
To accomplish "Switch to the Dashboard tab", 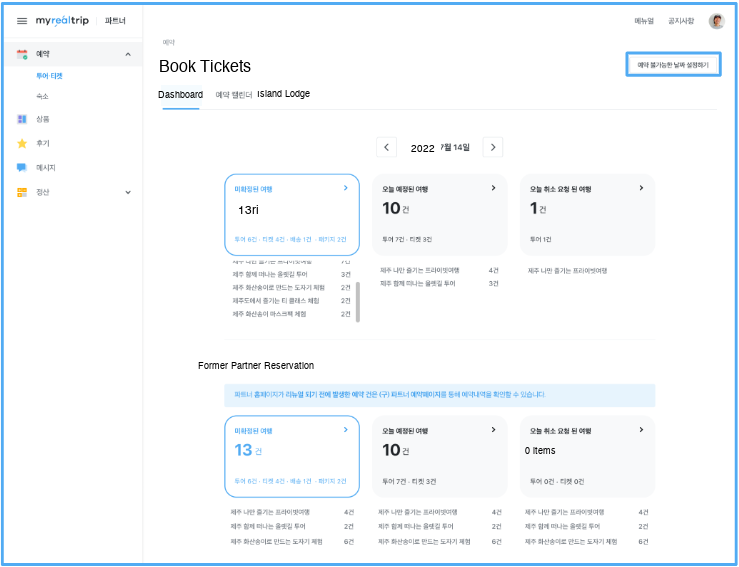I will [180, 95].
